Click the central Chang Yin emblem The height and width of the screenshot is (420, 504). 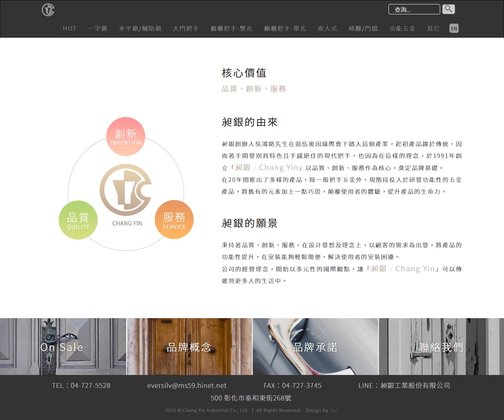126,190
